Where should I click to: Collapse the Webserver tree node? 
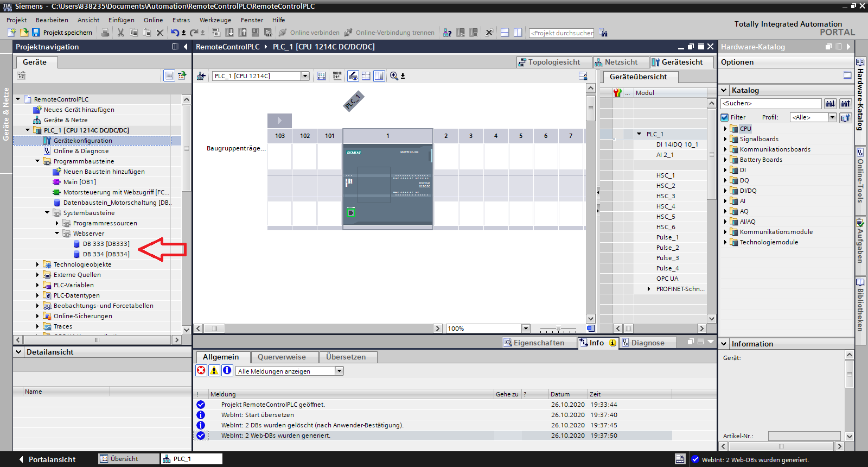(57, 233)
